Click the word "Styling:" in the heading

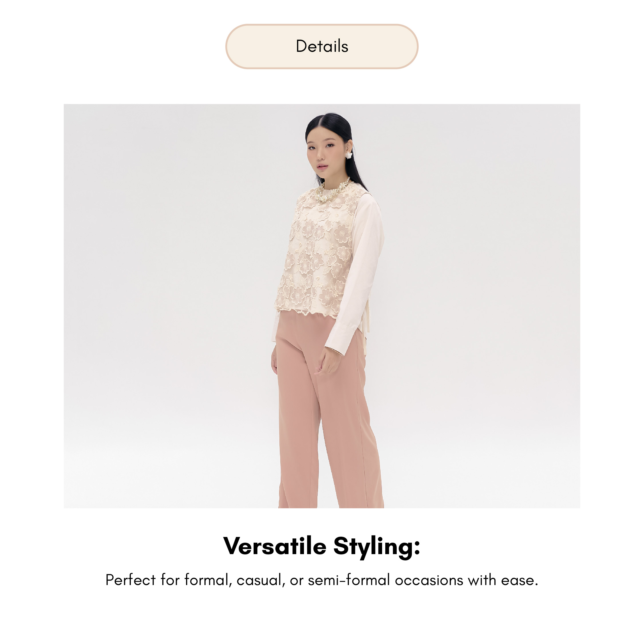(x=377, y=547)
